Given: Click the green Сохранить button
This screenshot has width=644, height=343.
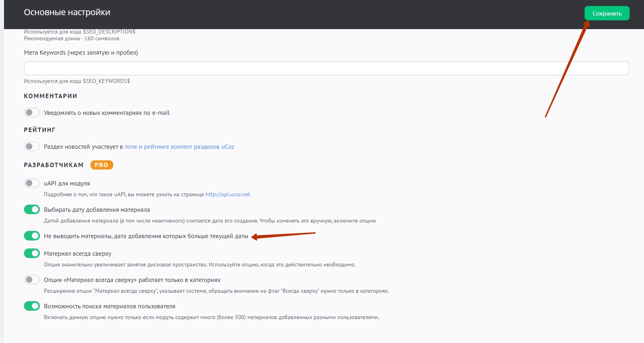Looking at the screenshot, I should click(x=607, y=13).
